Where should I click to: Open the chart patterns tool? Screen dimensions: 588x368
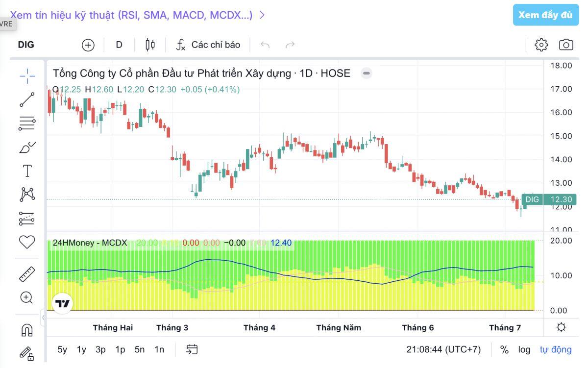point(27,195)
